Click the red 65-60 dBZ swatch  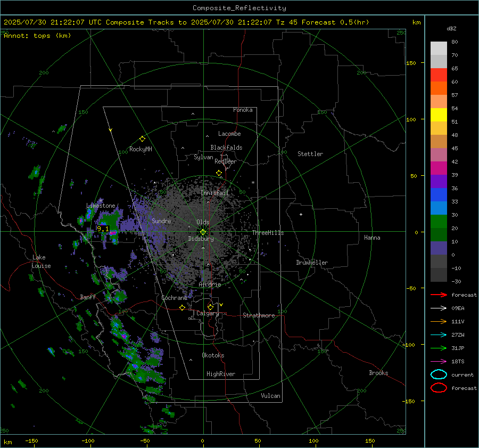439,75
